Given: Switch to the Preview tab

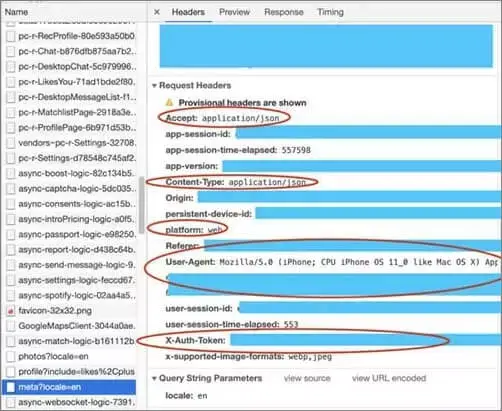Looking at the screenshot, I should point(234,12).
